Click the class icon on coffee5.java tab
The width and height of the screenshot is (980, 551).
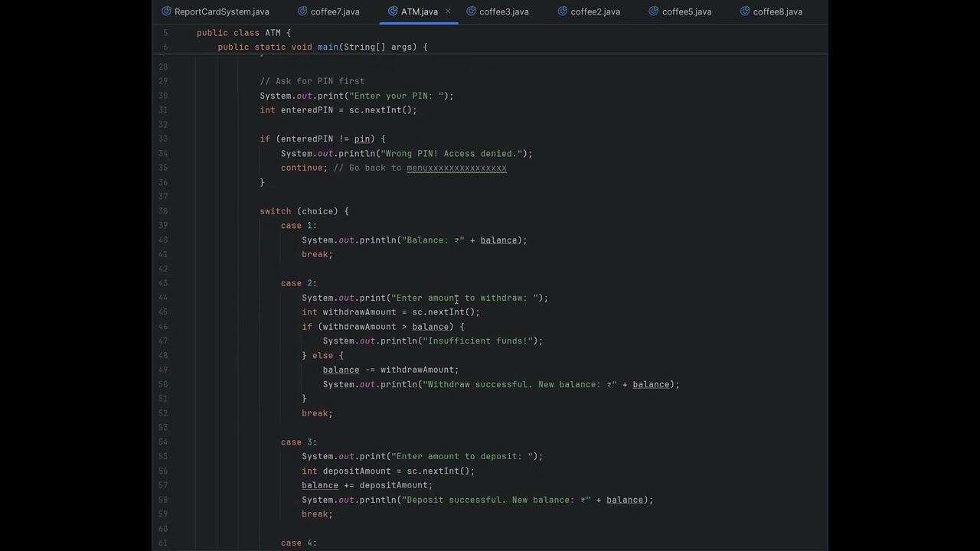(654, 11)
